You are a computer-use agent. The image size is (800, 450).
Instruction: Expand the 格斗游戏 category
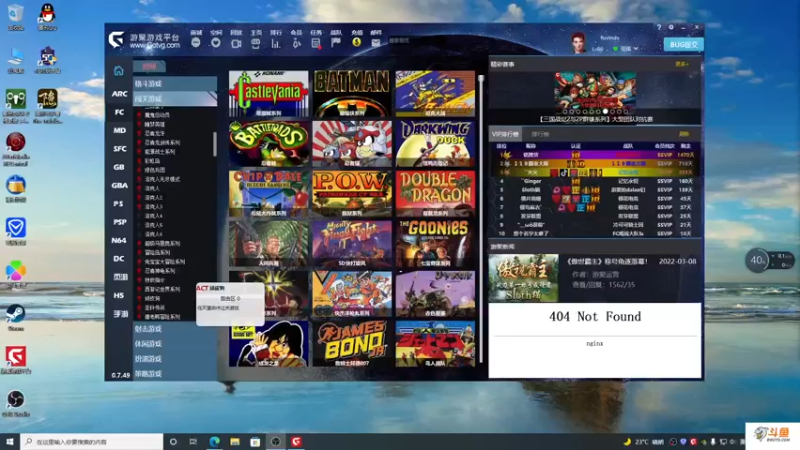(175, 84)
